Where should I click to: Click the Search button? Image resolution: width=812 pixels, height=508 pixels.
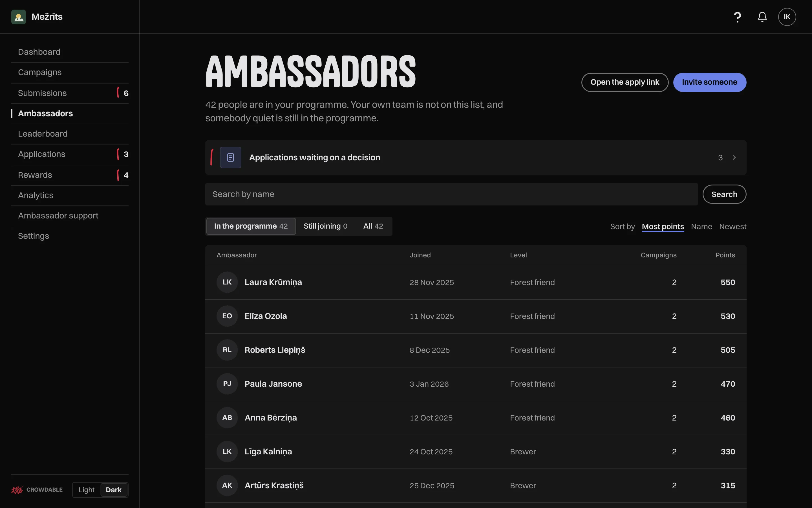click(724, 194)
